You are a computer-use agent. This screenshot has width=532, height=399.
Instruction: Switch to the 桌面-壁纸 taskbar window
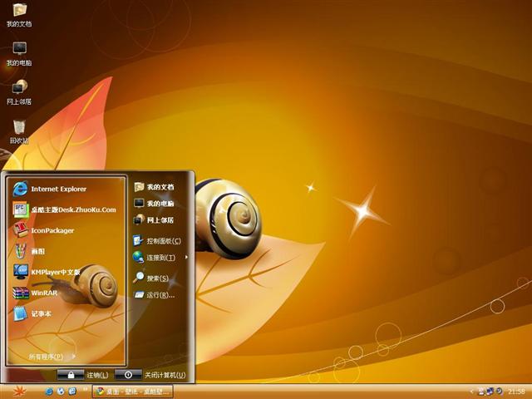(x=133, y=391)
